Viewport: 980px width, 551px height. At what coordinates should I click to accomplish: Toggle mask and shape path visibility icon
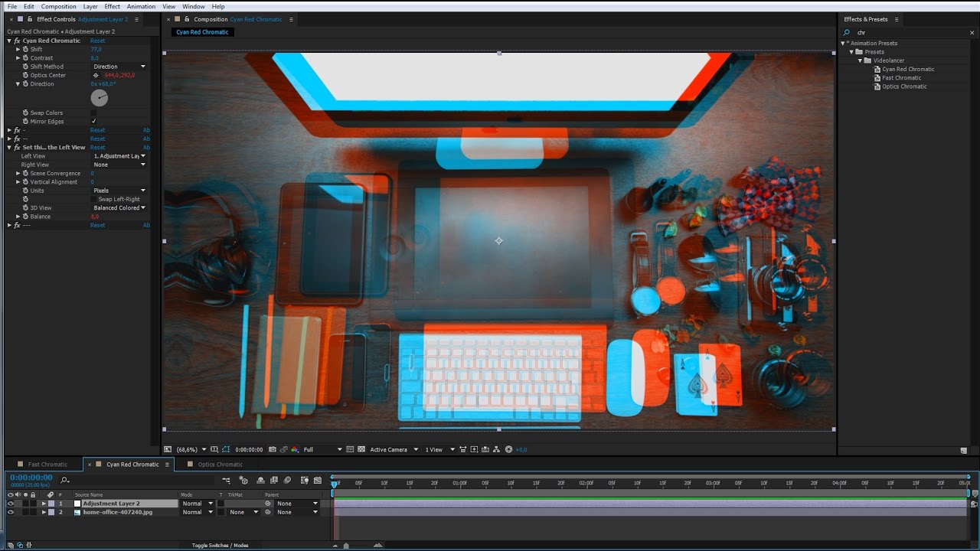point(226,449)
